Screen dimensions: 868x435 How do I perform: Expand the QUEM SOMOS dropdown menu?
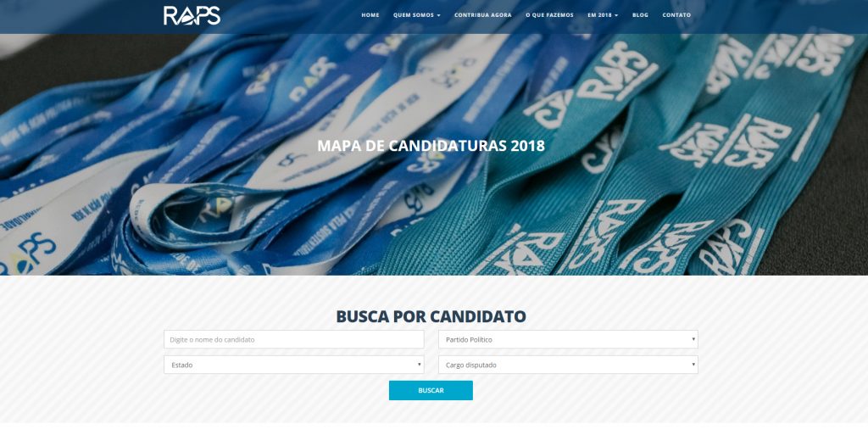[417, 15]
